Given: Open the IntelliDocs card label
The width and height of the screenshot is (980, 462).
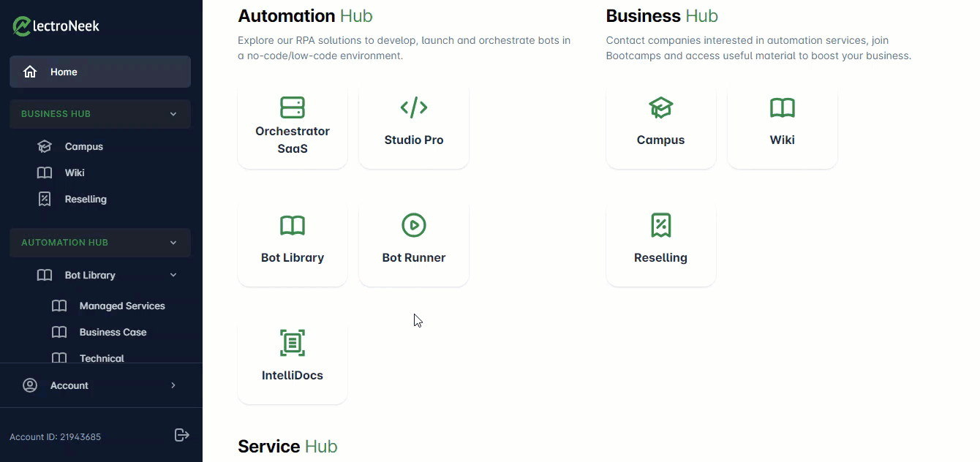Looking at the screenshot, I should click(x=293, y=375).
